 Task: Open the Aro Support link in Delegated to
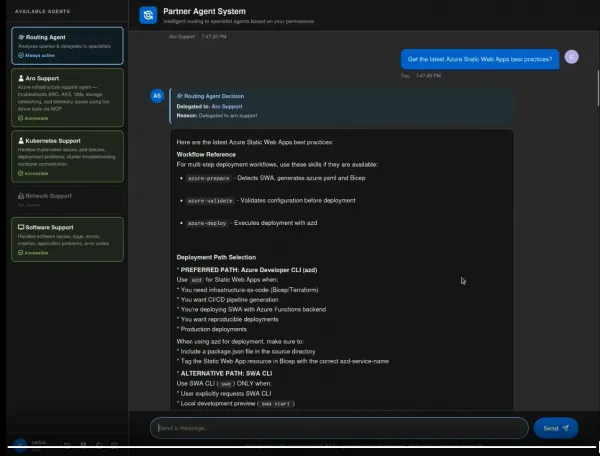point(227,106)
